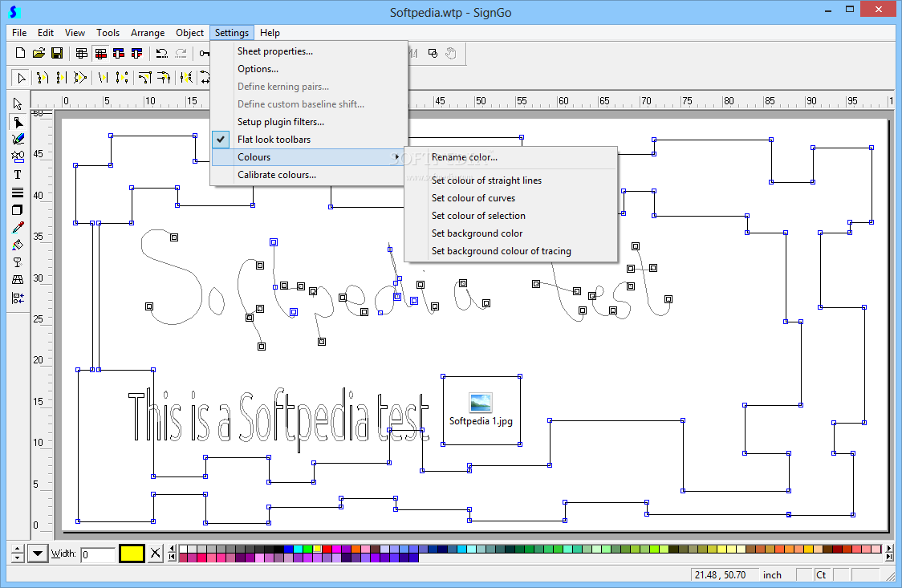Viewport: 902px width, 588px height.
Task: Pick the cyan swatch in the palette
Action: click(x=298, y=549)
